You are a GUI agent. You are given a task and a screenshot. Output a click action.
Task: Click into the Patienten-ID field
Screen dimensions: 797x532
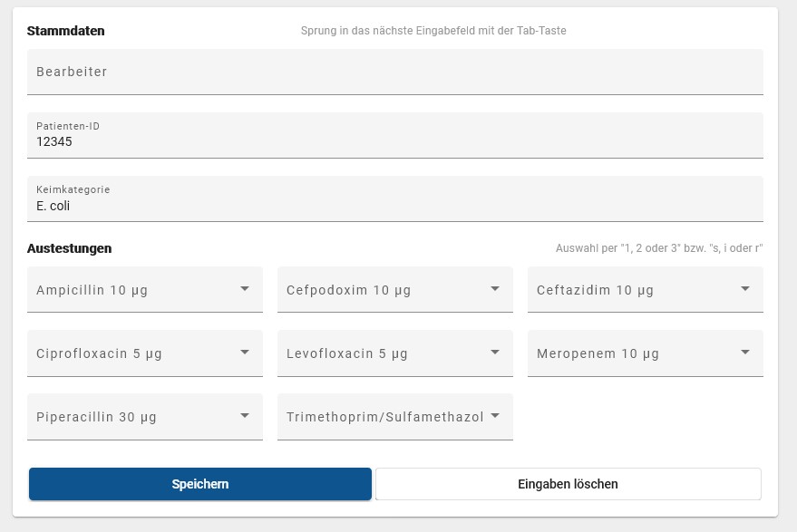[x=395, y=135]
